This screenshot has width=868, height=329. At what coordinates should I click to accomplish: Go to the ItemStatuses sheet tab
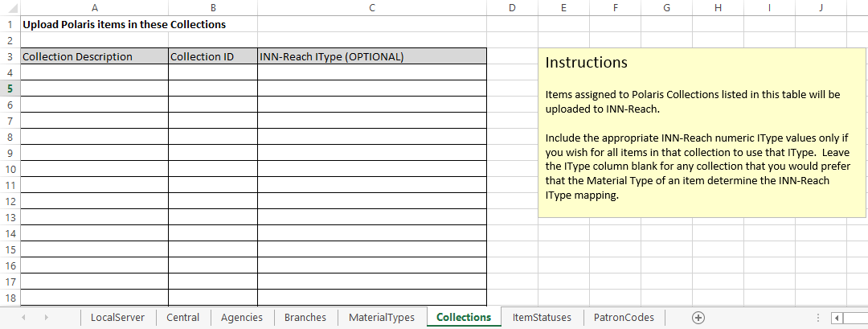click(542, 318)
